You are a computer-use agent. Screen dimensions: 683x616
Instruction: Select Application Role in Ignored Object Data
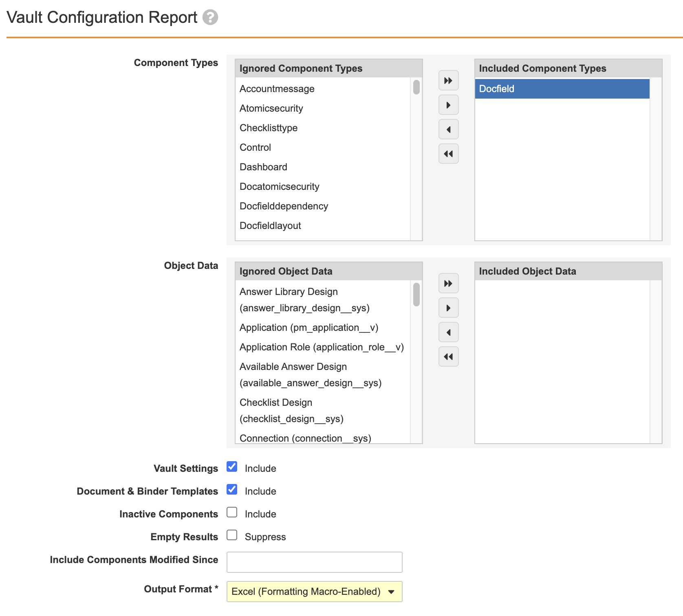click(322, 347)
